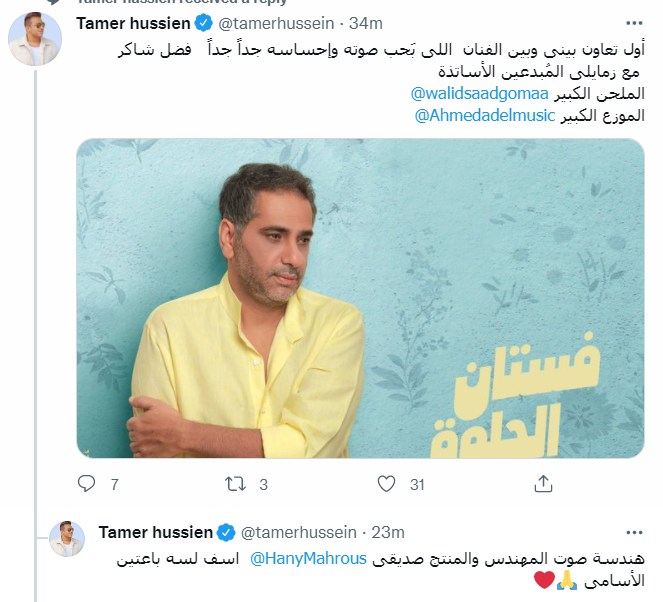Open the @walidsaadgomaa mention link

point(479,93)
